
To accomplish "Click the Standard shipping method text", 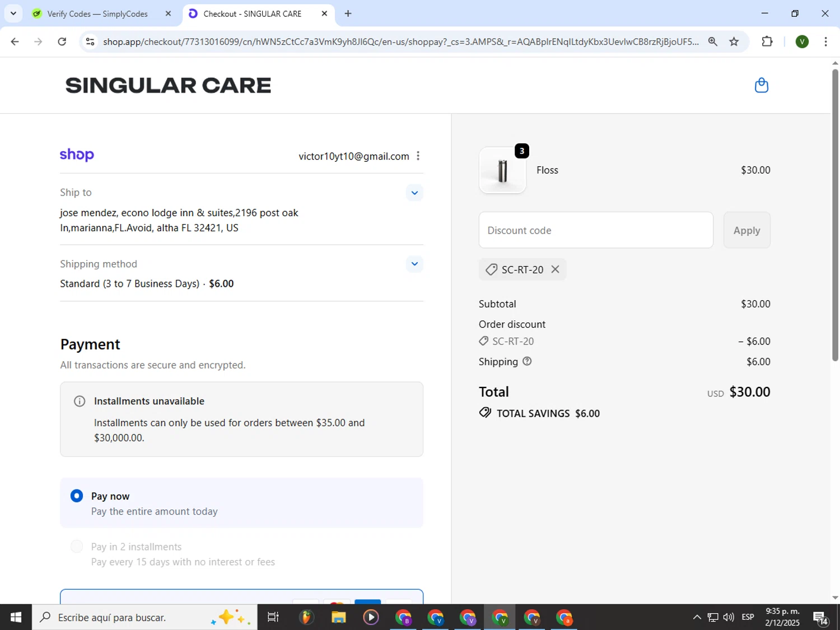I will coord(147,283).
